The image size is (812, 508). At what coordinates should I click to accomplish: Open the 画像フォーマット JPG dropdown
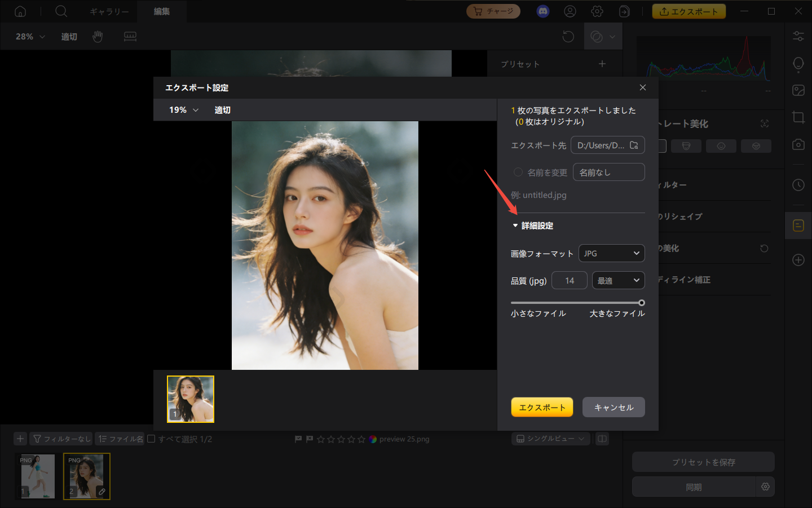click(x=611, y=253)
